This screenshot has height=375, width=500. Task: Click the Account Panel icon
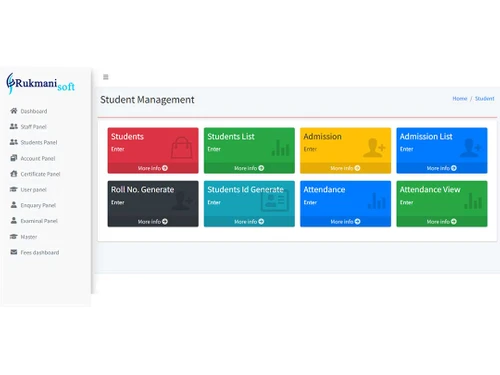(x=14, y=158)
